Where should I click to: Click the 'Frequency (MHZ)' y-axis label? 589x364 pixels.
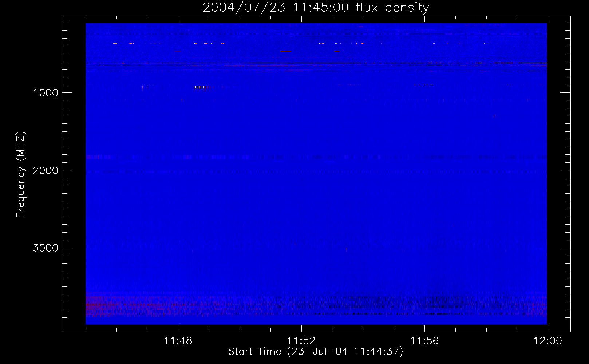point(21,175)
